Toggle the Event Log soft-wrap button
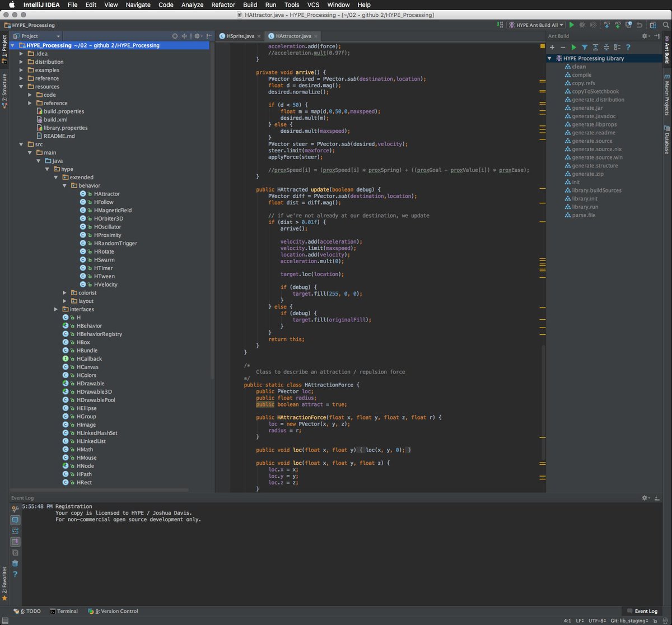Viewport: 672px width, 625px height. pyautogui.click(x=15, y=530)
